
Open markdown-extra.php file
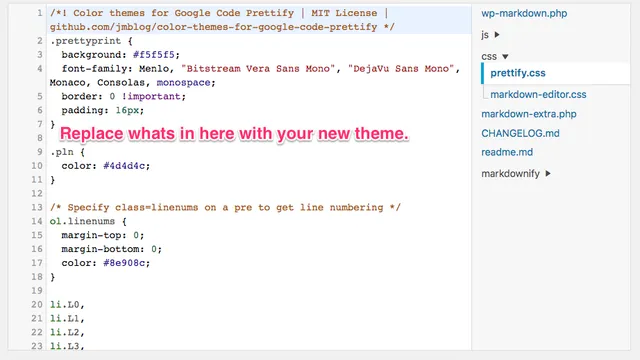point(529,114)
